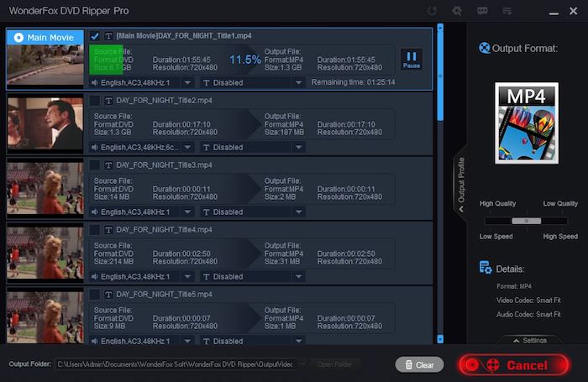Open audio track dropdown for Title1
The image size is (588, 382).
187,82
